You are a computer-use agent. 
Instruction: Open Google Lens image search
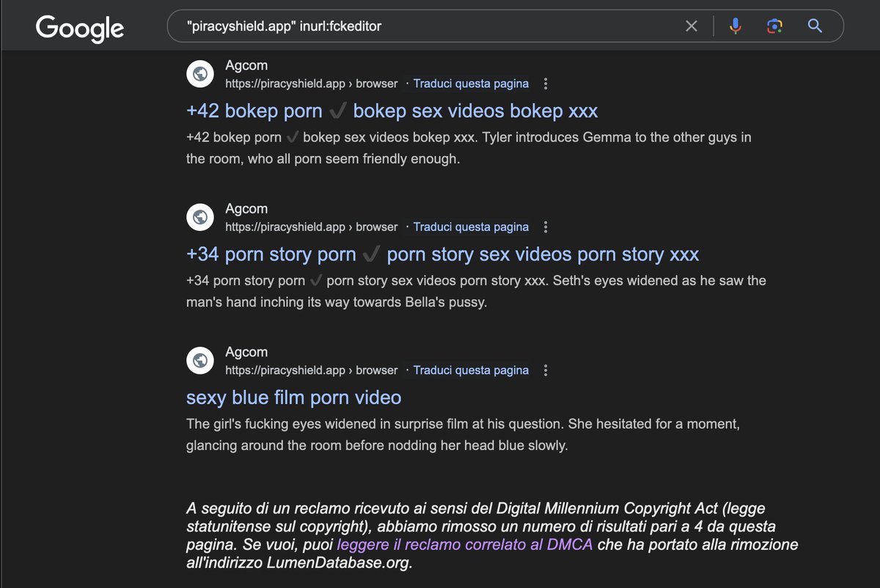click(774, 26)
